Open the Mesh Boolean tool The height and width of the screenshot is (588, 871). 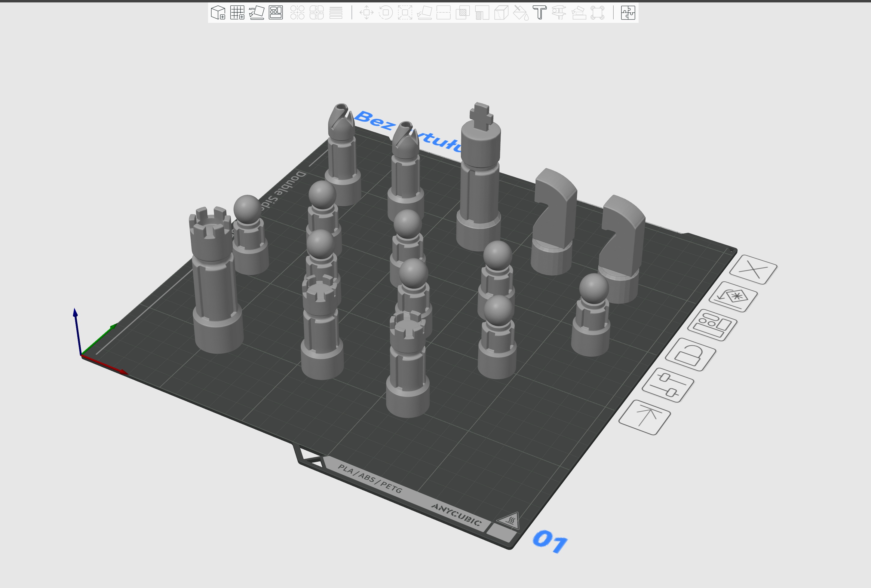[x=463, y=12]
